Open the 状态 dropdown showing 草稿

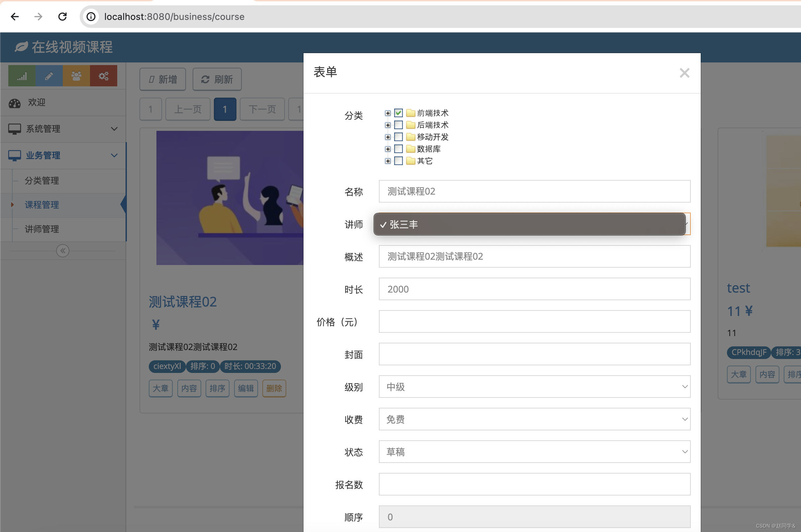pyautogui.click(x=534, y=452)
